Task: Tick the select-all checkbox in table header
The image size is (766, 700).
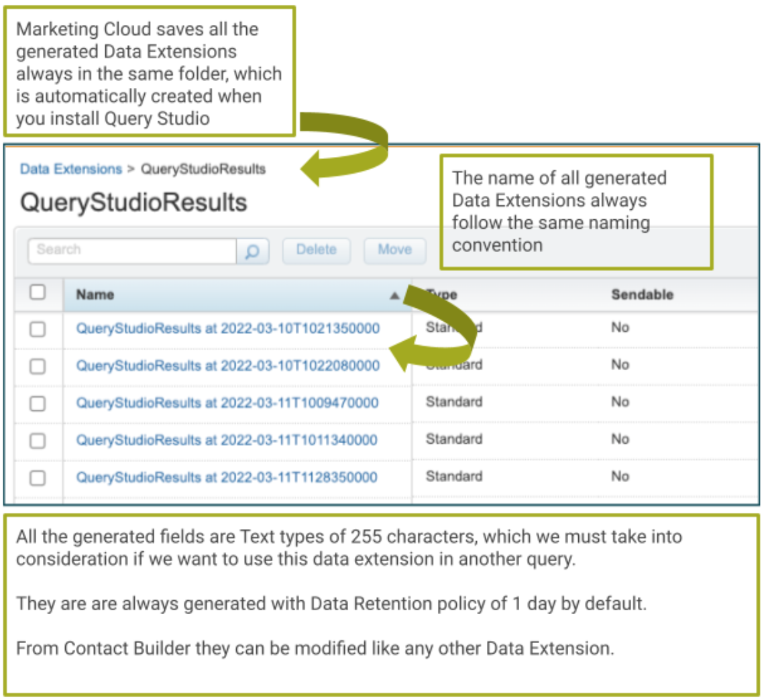Action: pyautogui.click(x=38, y=292)
